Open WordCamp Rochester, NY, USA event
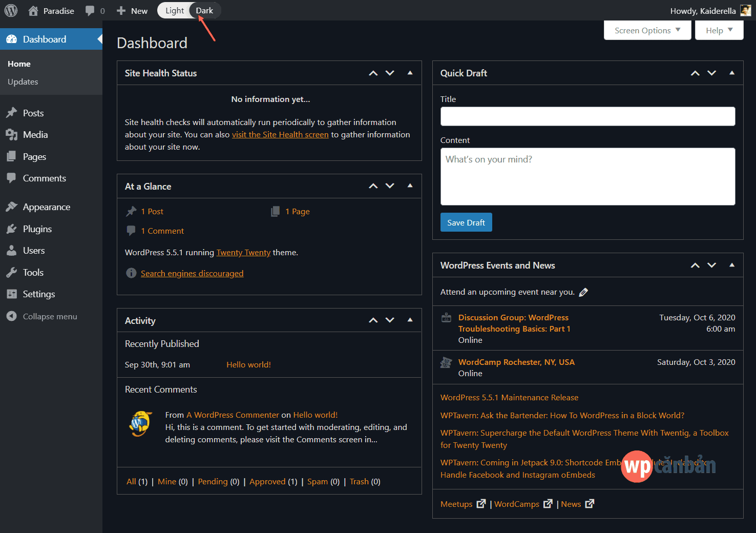 (x=516, y=362)
